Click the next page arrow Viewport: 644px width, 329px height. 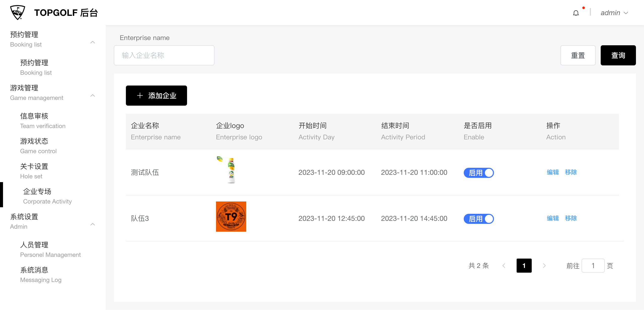[x=544, y=266]
